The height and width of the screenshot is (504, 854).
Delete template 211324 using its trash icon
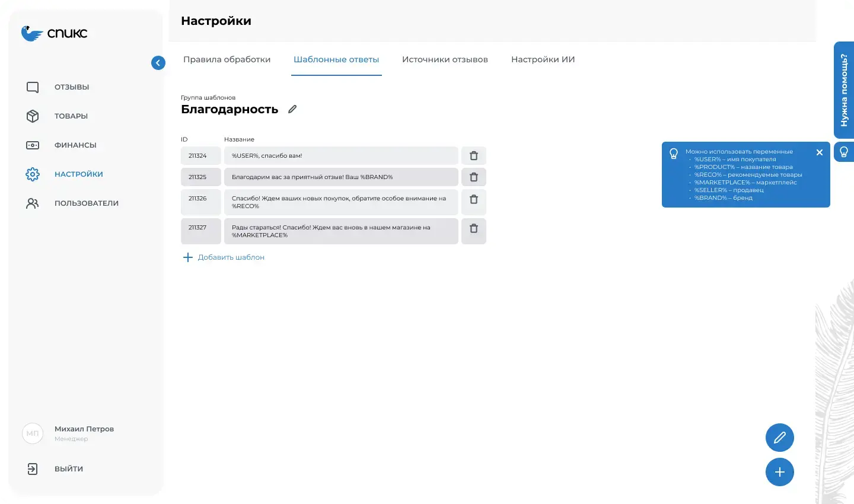coord(473,155)
